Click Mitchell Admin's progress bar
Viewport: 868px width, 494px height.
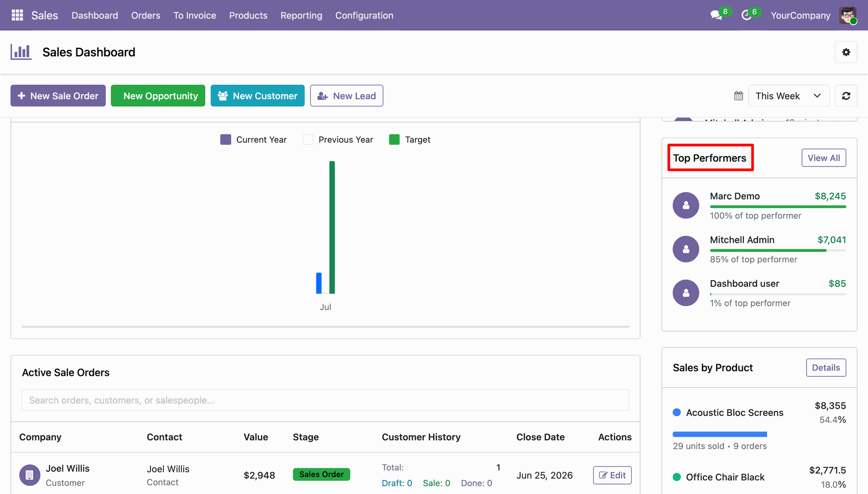[x=778, y=251]
